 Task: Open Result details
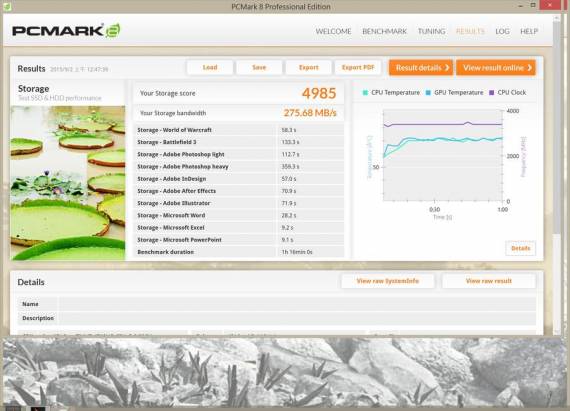(421, 68)
